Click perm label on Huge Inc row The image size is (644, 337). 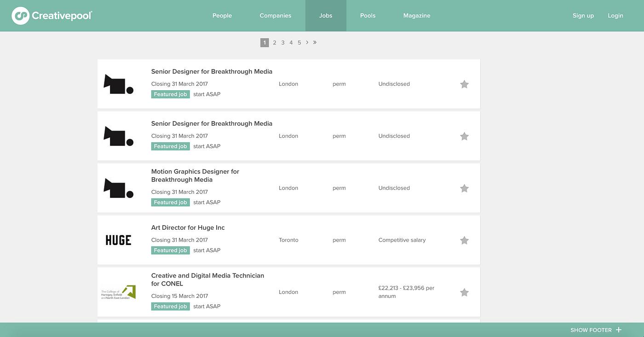tap(339, 240)
